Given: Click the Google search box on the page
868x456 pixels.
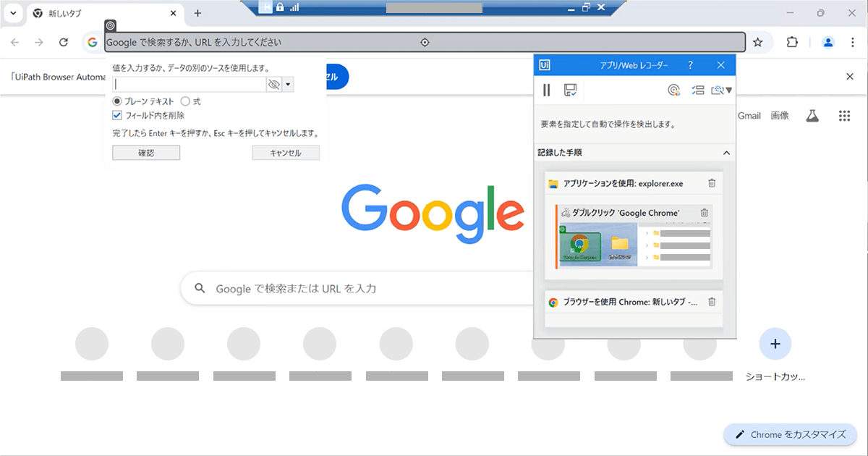Looking at the screenshot, I should tap(358, 289).
